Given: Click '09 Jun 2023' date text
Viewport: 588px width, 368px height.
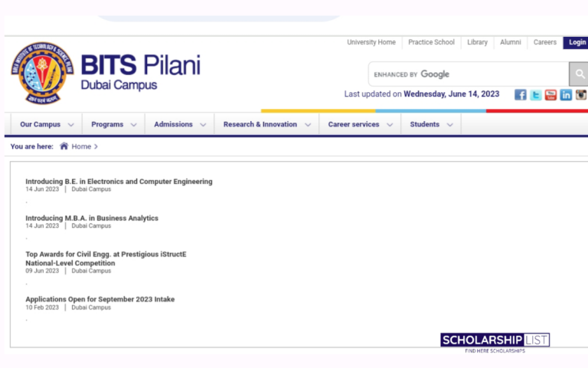Looking at the screenshot, I should [x=42, y=271].
